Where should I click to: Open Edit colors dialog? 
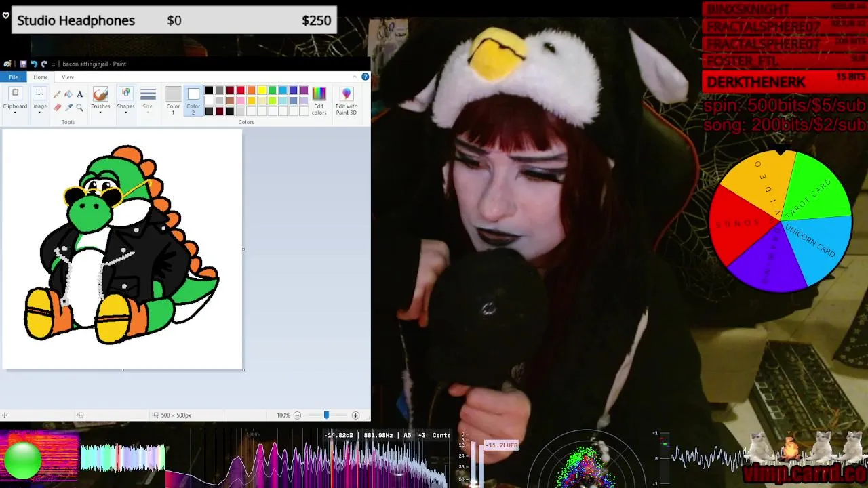[x=319, y=100]
